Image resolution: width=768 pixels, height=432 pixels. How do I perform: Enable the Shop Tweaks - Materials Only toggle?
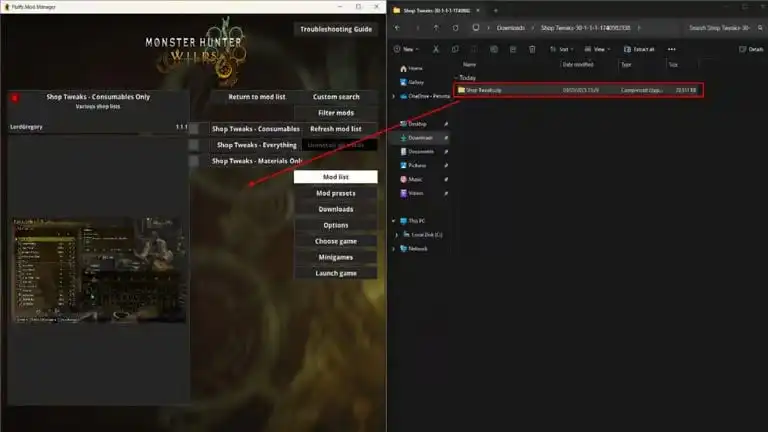(x=194, y=161)
